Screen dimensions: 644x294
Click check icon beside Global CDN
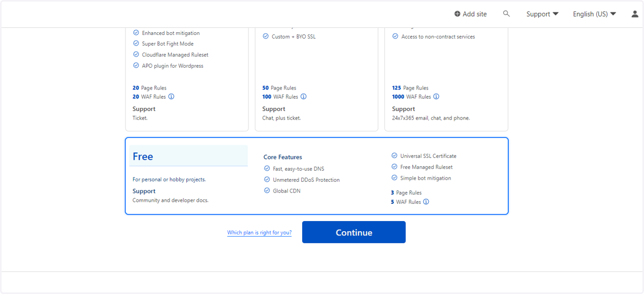[x=267, y=190]
